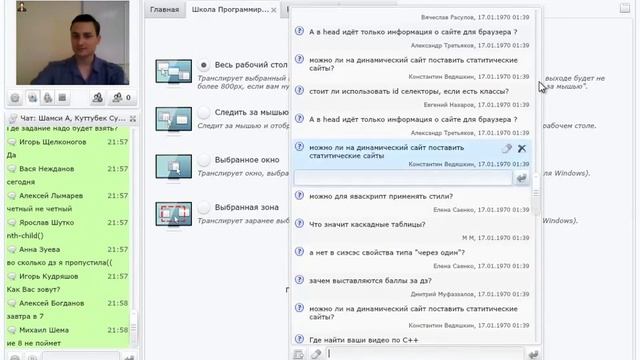Click the sender name 'Евгений Назаров' in questions list
The height and width of the screenshot is (360, 640).
click(449, 105)
